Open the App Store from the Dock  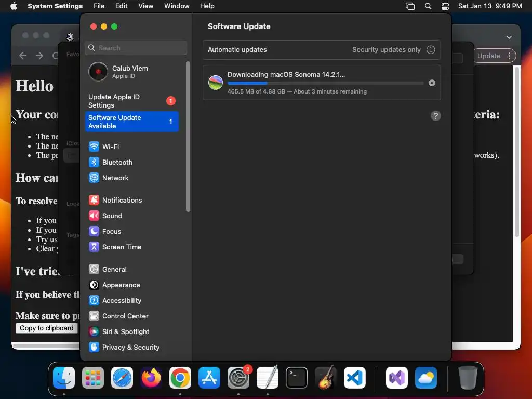pos(209,378)
